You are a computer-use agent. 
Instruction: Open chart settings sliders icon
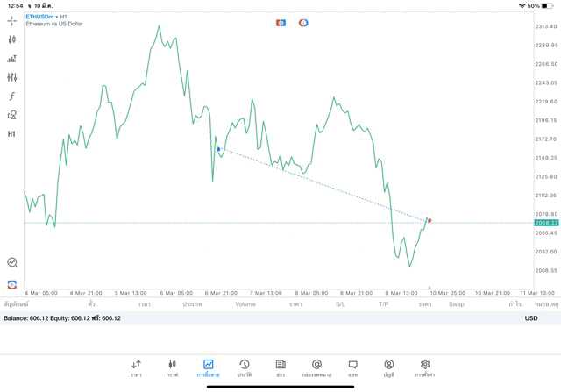pyautogui.click(x=12, y=77)
